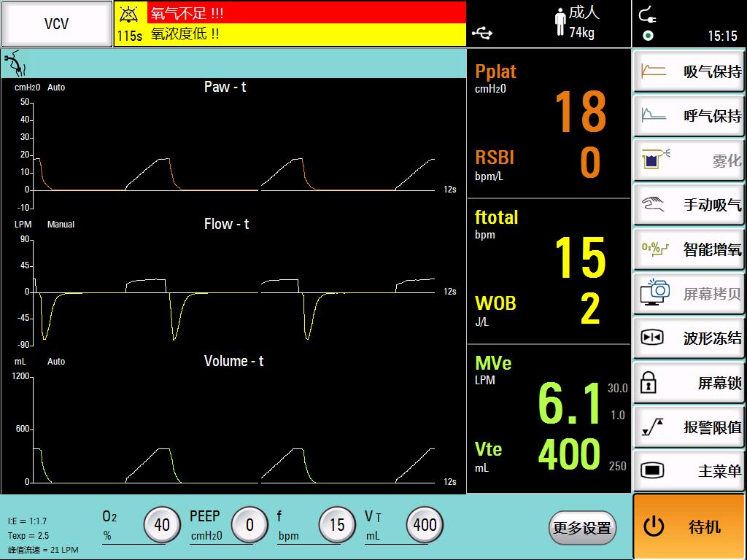Click the 屏幕拷贝 camera screenshot icon
Screen dimensions: 747x560
[x=654, y=292]
